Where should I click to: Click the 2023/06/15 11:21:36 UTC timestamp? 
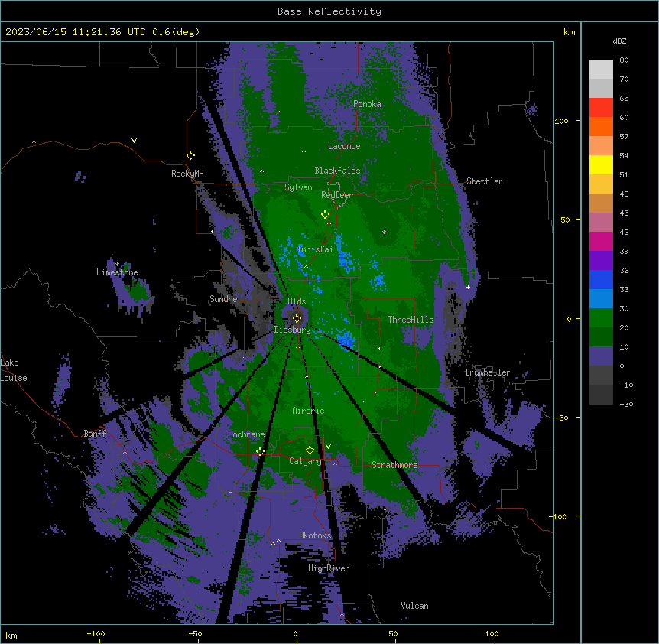[76, 32]
